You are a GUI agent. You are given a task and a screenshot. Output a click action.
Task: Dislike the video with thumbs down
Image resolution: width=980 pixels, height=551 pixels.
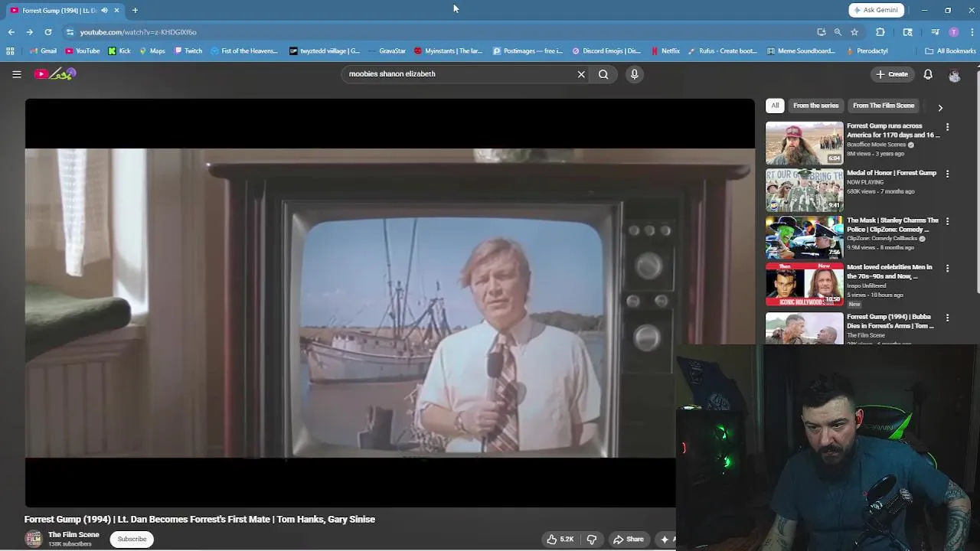592,540
